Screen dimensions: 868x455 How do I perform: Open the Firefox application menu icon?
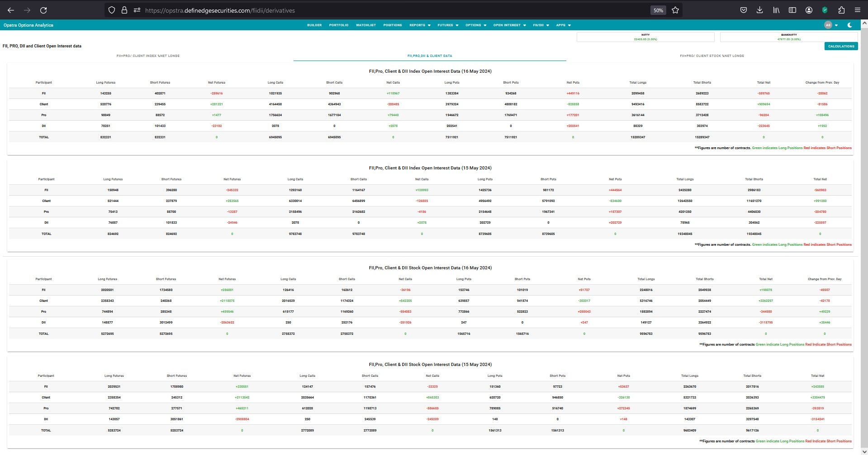pos(858,9)
